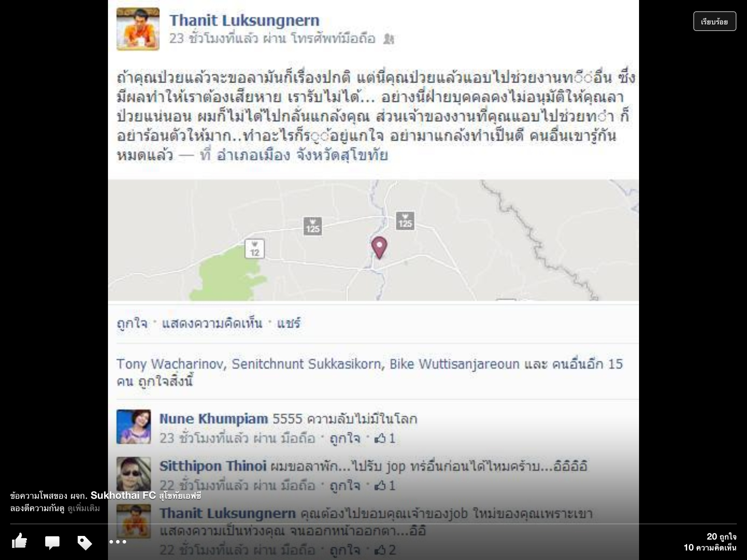The width and height of the screenshot is (747, 560).
Task: Open the อำเภอเมือง จังหวัดสุโขทัย location link
Action: coord(302,155)
